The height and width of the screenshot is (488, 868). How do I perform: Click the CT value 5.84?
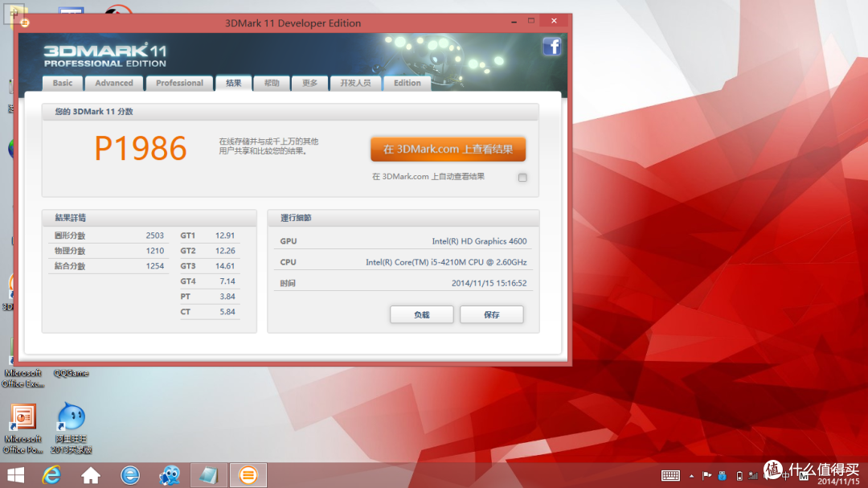[227, 312]
